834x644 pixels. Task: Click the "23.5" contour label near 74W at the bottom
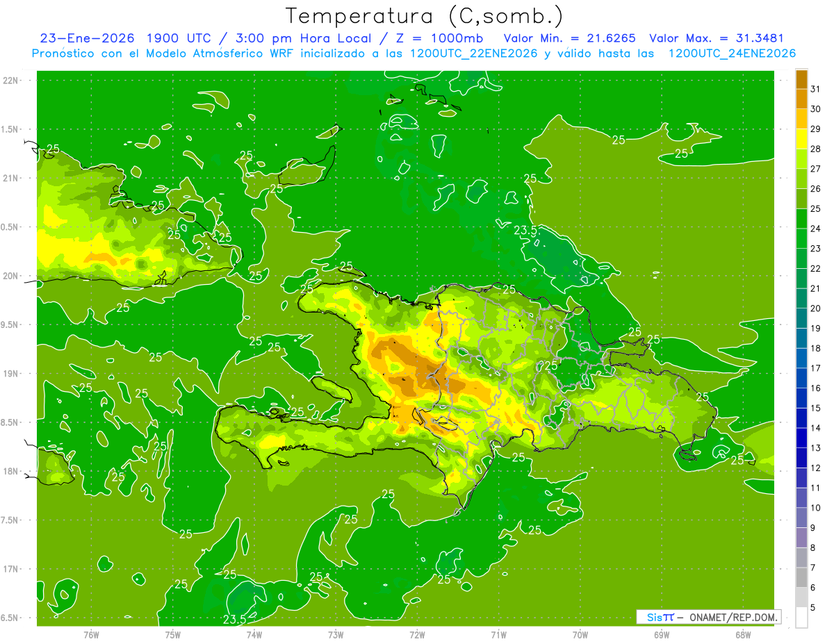234,619
